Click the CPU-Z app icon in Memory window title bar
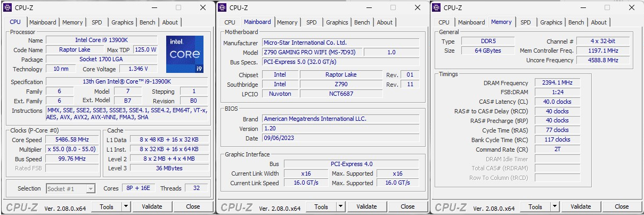Screen dimensions: 644x215 pyautogui.click(x=436, y=7)
